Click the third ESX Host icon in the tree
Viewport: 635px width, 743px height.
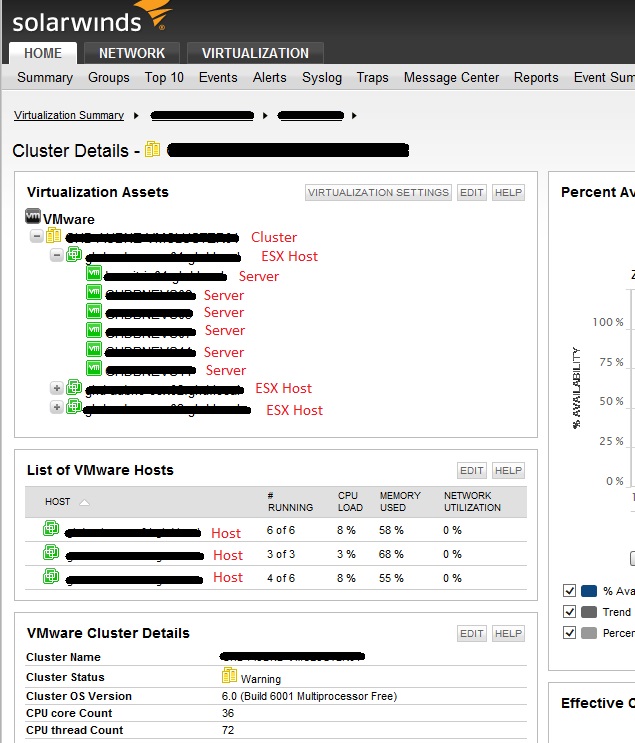coord(74,406)
